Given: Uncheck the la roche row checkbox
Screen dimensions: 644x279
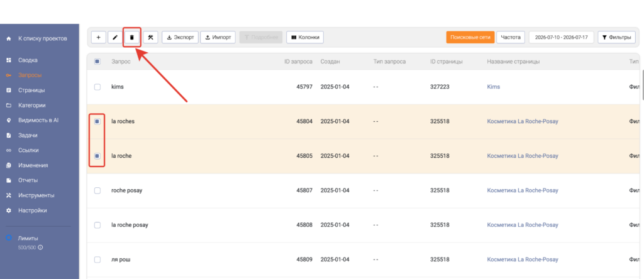Looking at the screenshot, I should click(97, 156).
